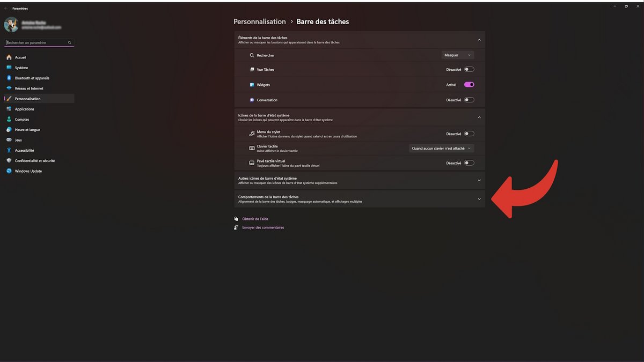The image size is (644, 362).
Task: Open the Accessibilité icon in sidebar
Action: tap(9, 151)
